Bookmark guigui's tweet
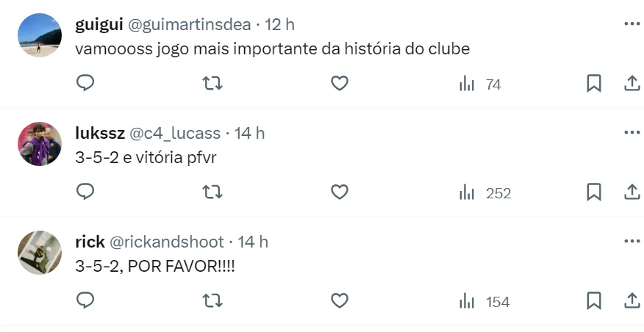 594,84
